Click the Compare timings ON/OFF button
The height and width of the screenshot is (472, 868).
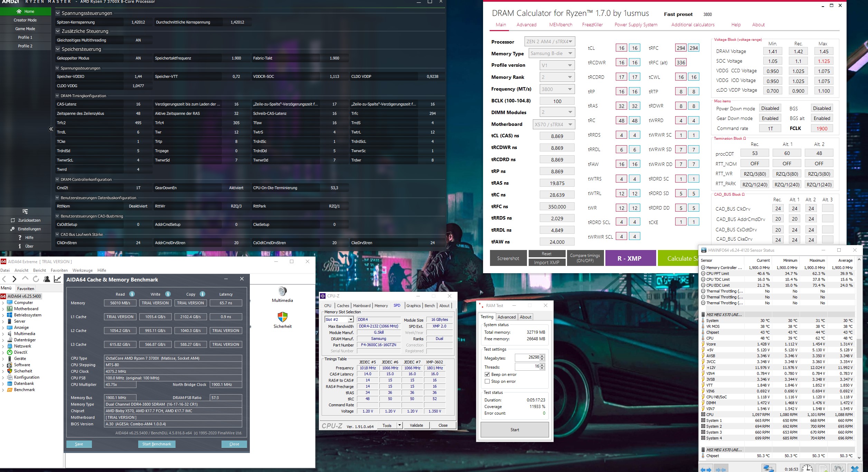tap(585, 258)
